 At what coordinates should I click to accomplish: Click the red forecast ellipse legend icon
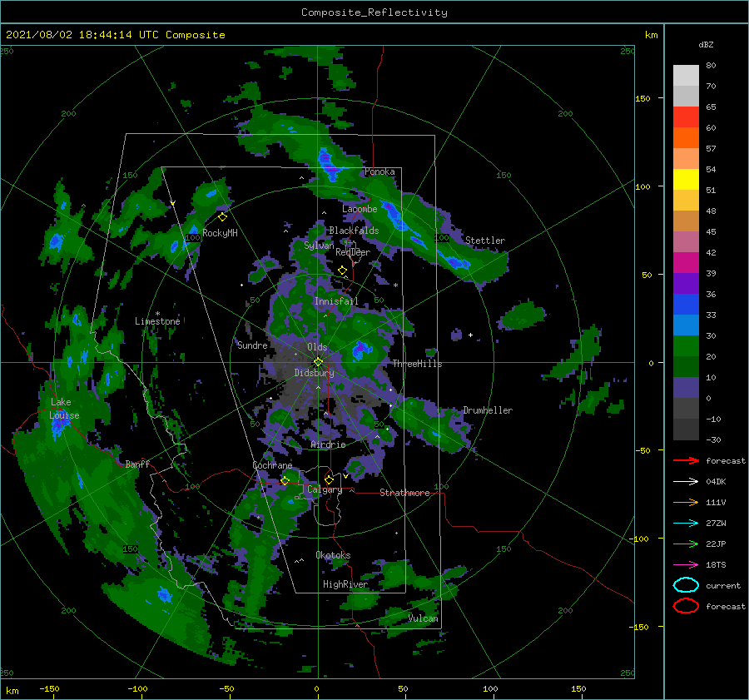[686, 606]
